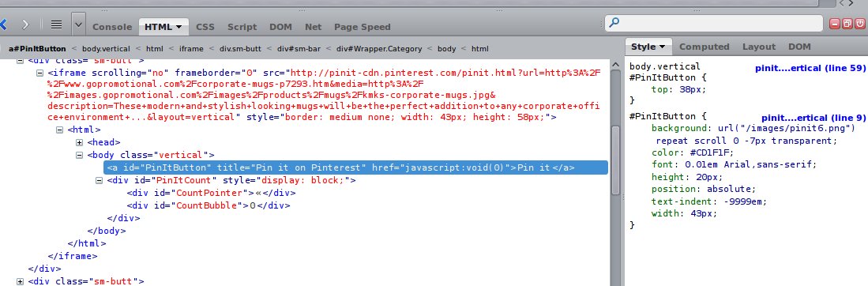The height and width of the screenshot is (286, 868).
Task: Select the div id="CountPointer" row
Action: [x=211, y=193]
